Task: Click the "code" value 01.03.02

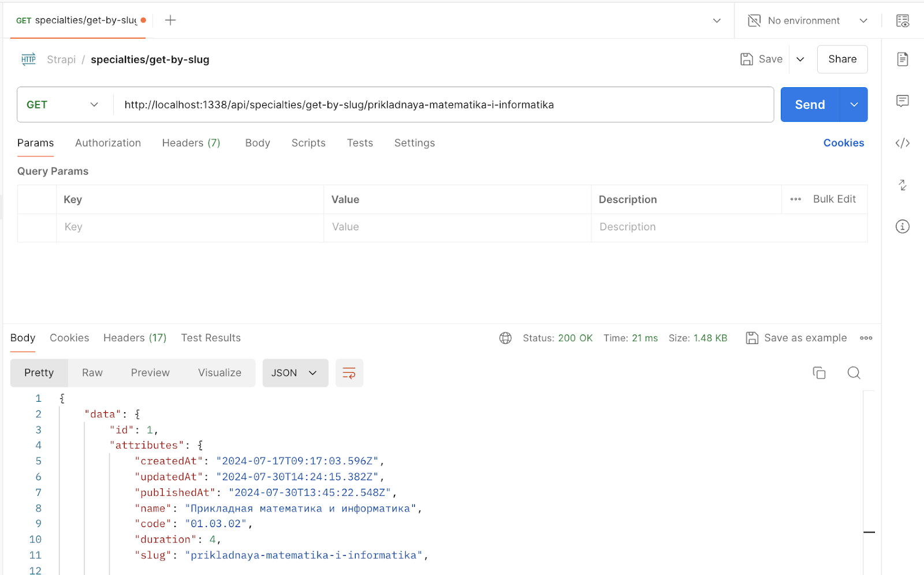Action: point(216,524)
